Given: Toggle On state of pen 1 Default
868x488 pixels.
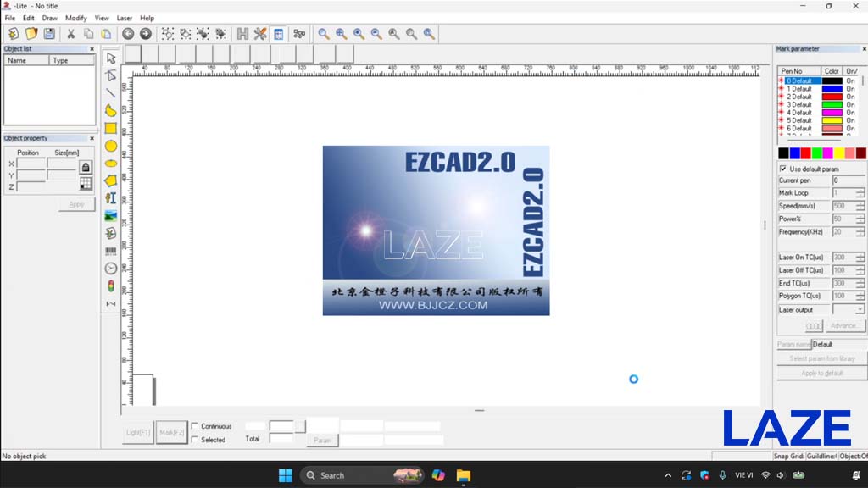Looking at the screenshot, I should [850, 88].
